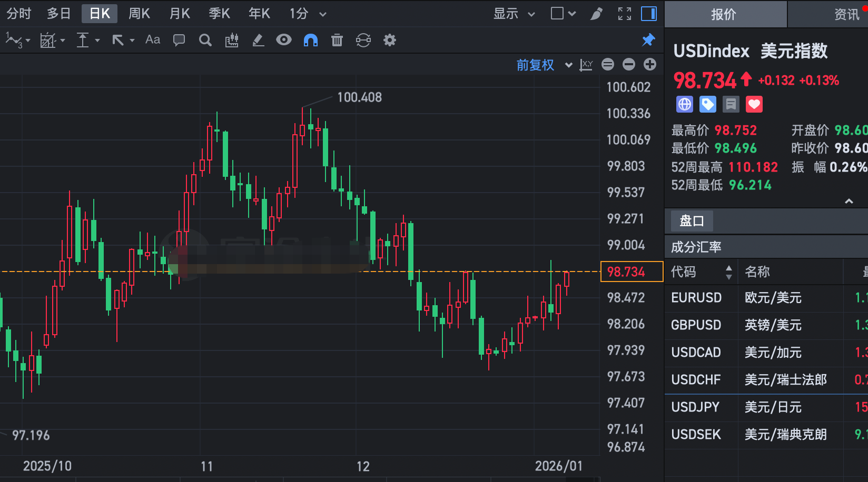Open the comment bubble annotation tool
Image resolution: width=868 pixels, height=482 pixels.
(x=179, y=40)
